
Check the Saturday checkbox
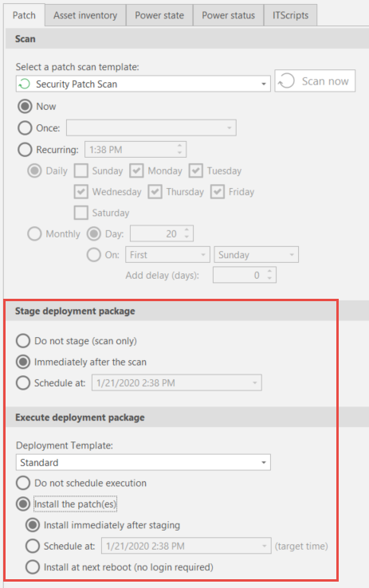click(81, 213)
